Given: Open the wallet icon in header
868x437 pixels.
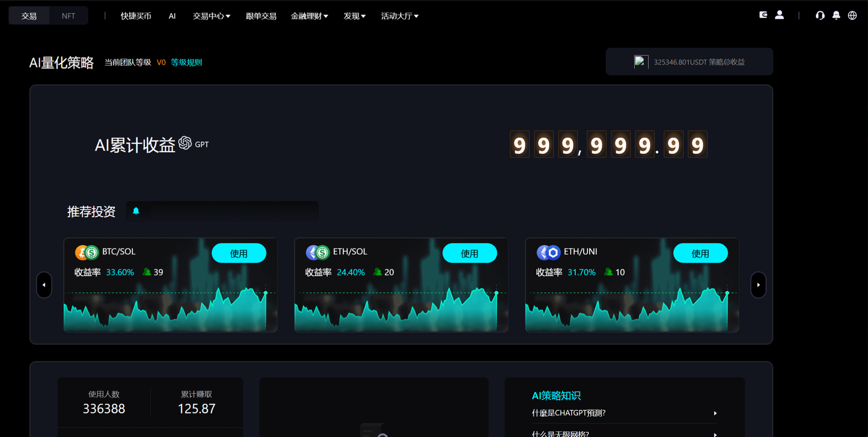Looking at the screenshot, I should pos(763,15).
